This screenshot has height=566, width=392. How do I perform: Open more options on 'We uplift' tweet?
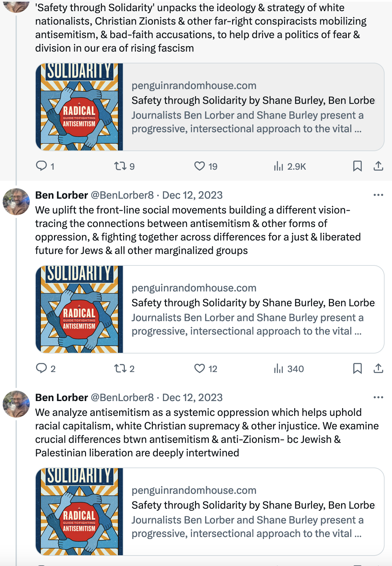(378, 195)
